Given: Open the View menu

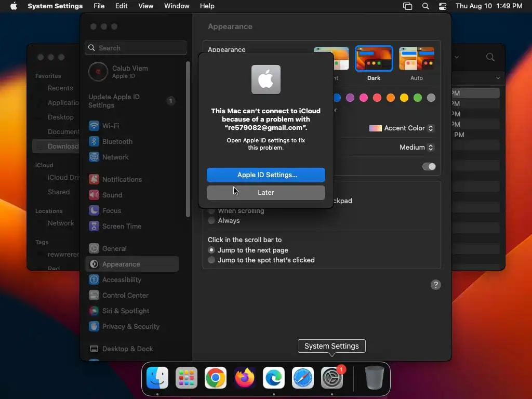Looking at the screenshot, I should click(x=145, y=6).
